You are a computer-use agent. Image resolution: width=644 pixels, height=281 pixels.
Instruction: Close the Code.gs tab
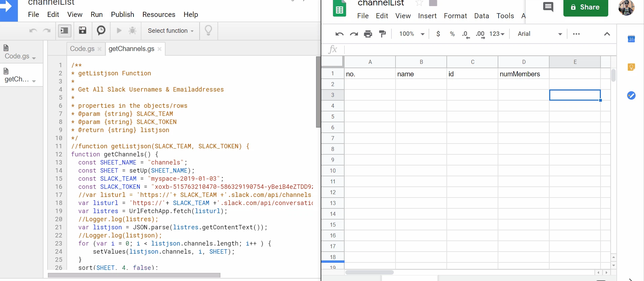click(99, 49)
